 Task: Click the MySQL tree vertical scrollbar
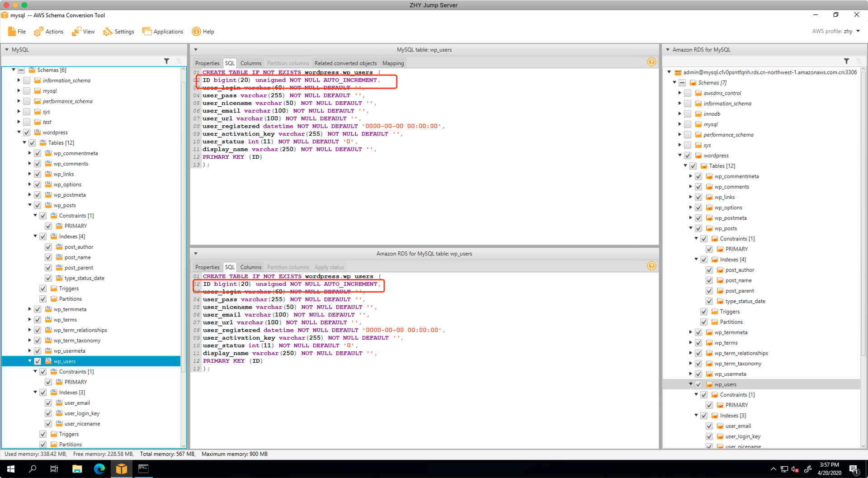tap(184, 226)
